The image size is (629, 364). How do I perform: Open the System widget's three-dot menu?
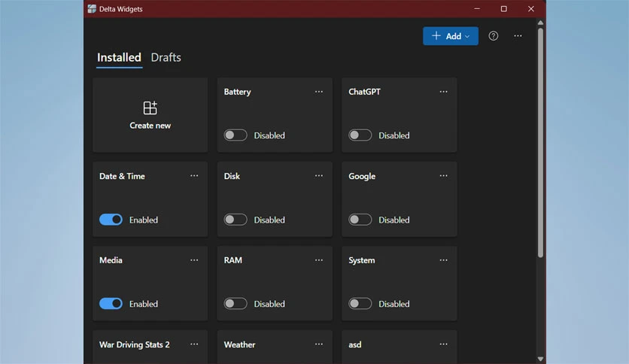(x=443, y=260)
